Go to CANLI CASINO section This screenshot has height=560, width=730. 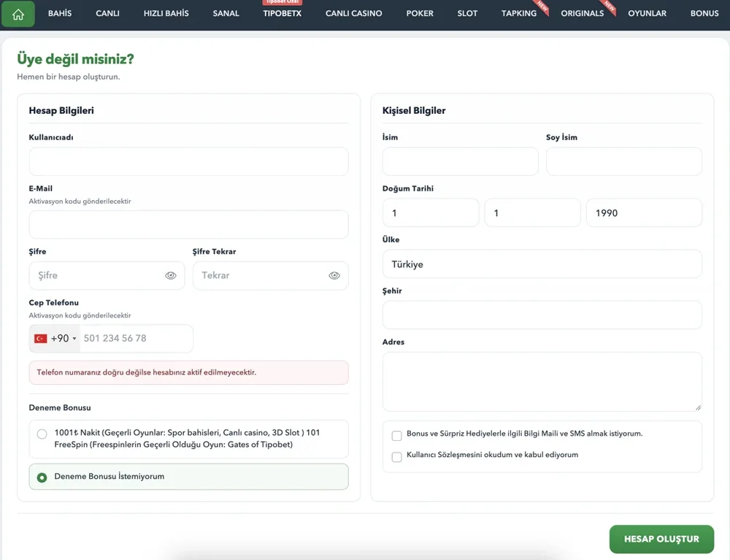354,13
